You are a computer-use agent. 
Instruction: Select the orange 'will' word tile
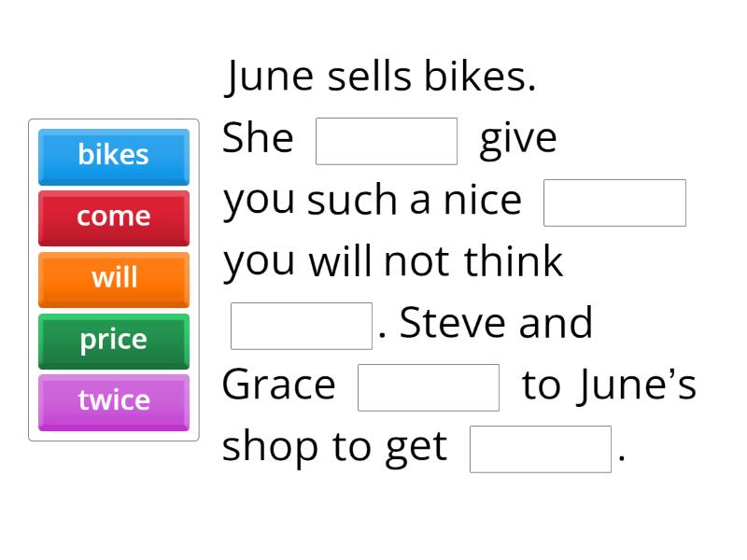coord(113,278)
